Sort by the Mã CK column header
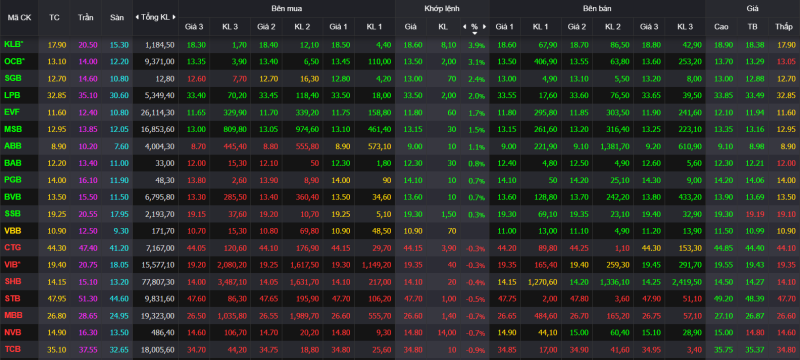The width and height of the screenshot is (800, 360). click(19, 17)
